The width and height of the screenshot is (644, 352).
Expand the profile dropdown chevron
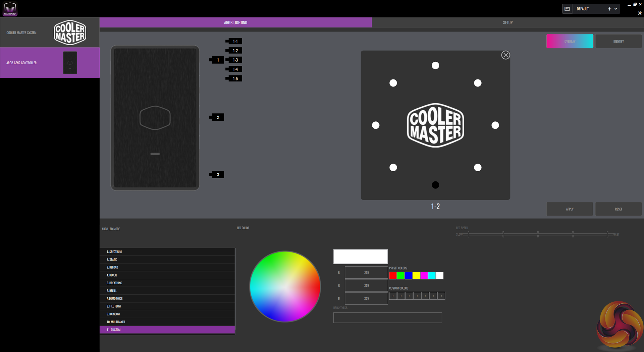tap(616, 9)
